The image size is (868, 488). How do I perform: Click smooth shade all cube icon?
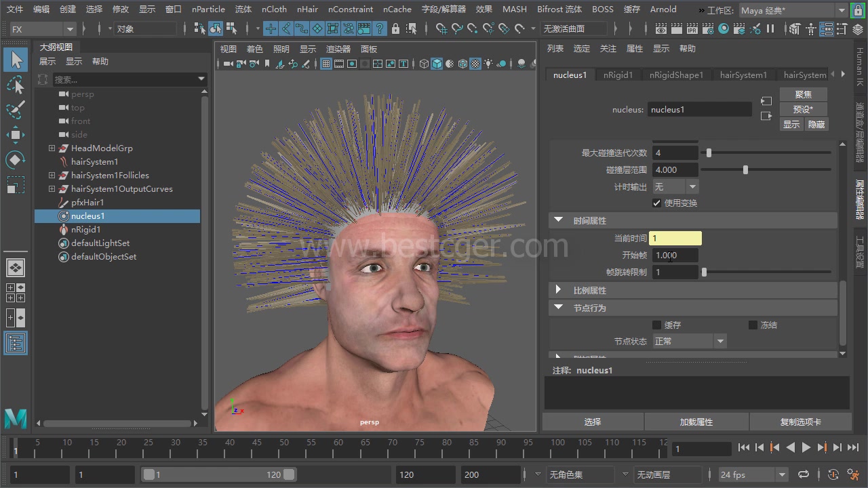click(x=436, y=64)
